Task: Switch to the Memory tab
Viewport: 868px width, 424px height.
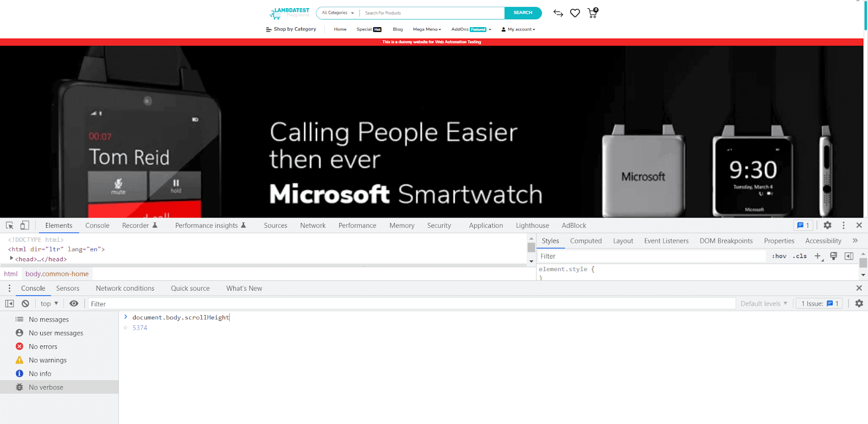Action: pos(402,226)
